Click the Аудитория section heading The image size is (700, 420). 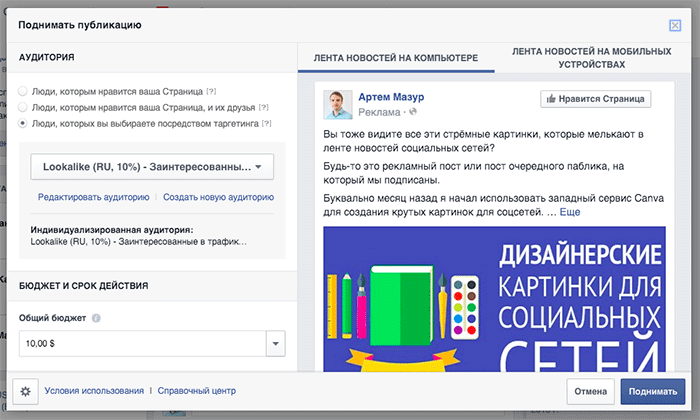(46, 57)
